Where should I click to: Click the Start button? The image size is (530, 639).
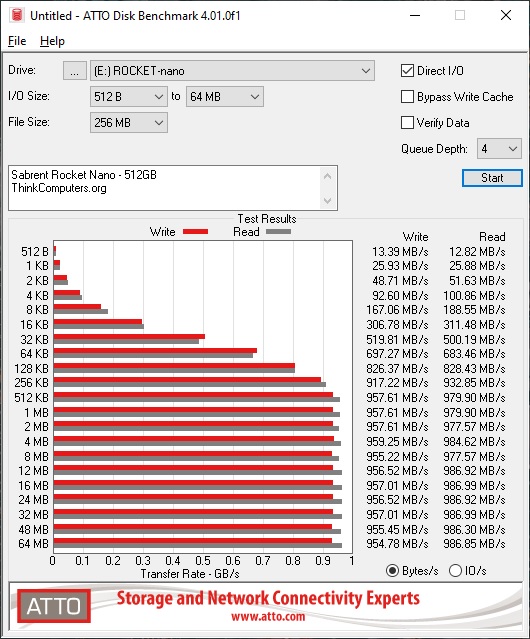tap(492, 178)
